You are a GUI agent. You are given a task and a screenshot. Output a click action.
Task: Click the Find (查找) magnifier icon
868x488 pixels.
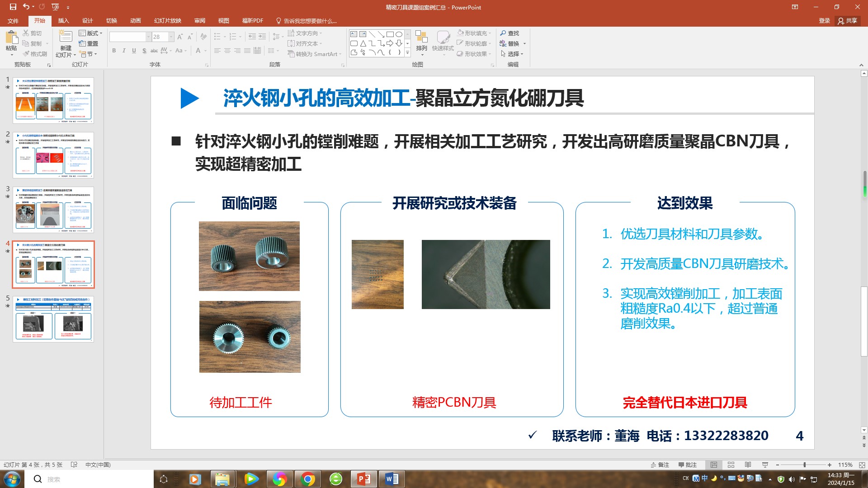(503, 33)
